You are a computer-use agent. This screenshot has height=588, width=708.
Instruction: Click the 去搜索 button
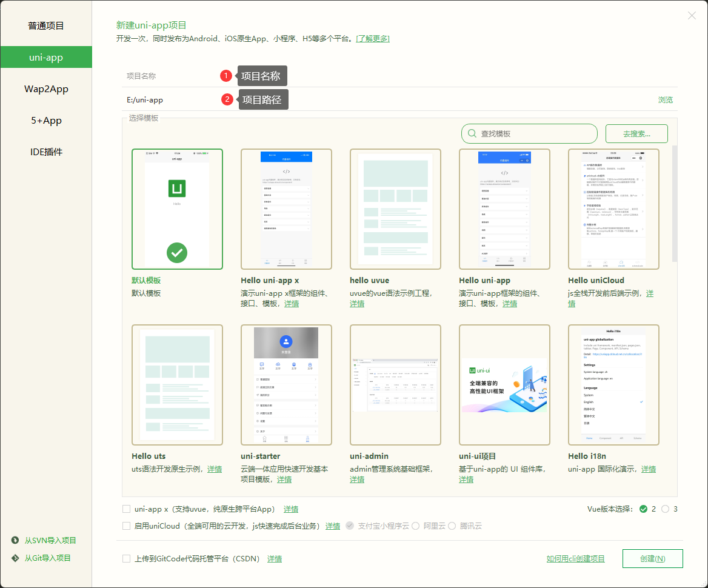636,133
